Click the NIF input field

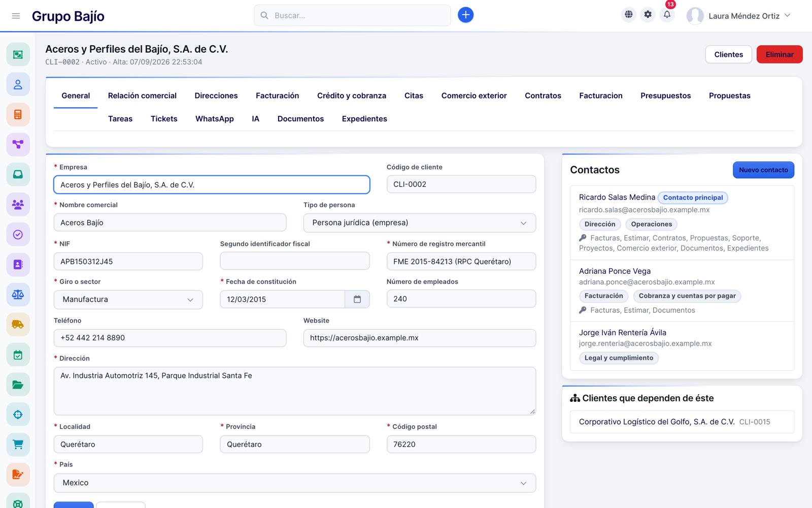(128, 262)
